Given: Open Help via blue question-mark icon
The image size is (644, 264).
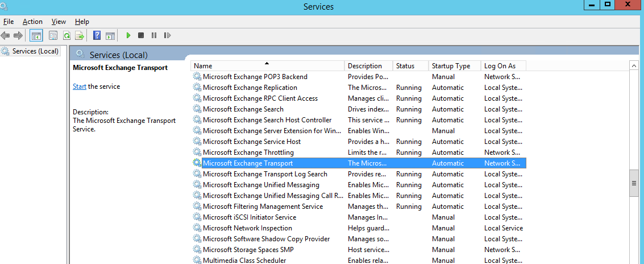Looking at the screenshot, I should pyautogui.click(x=97, y=36).
